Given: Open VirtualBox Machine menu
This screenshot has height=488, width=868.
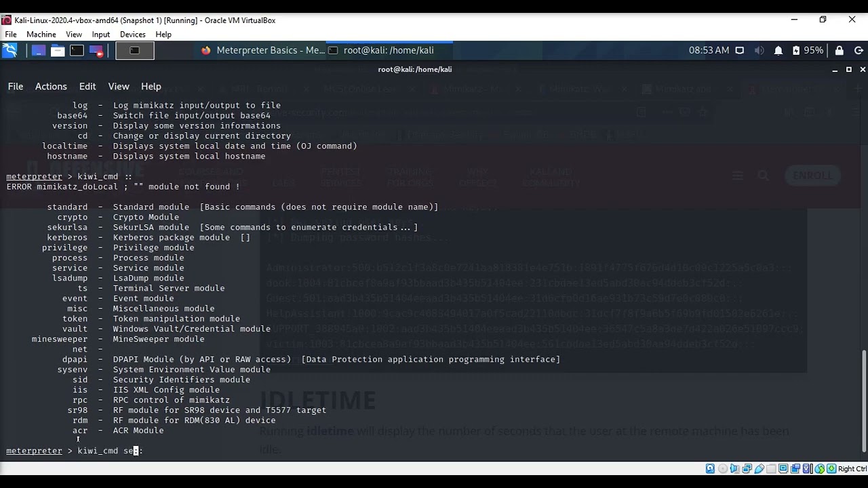Looking at the screenshot, I should point(41,34).
